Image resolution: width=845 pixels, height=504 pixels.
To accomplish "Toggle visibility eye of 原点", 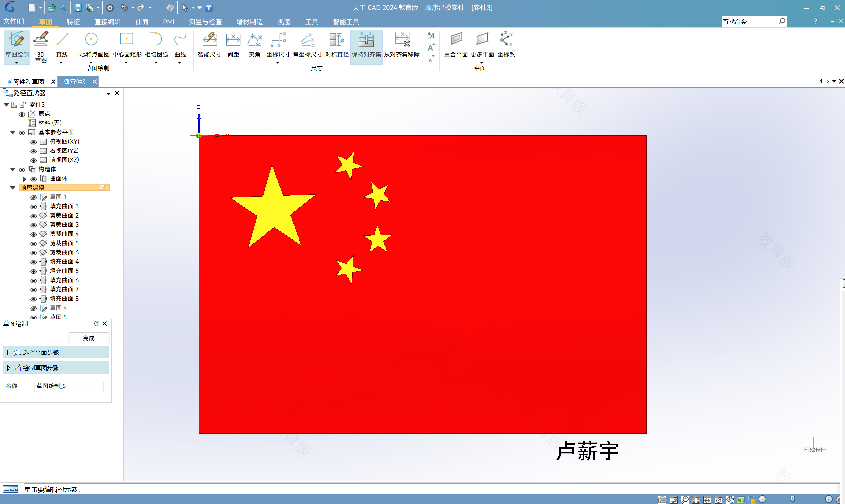I will [x=22, y=114].
